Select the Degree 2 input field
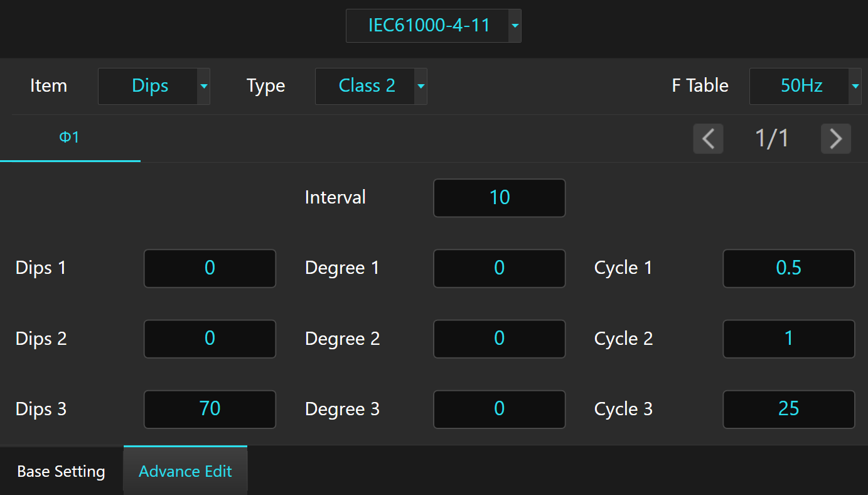The height and width of the screenshot is (495, 868). coord(499,339)
